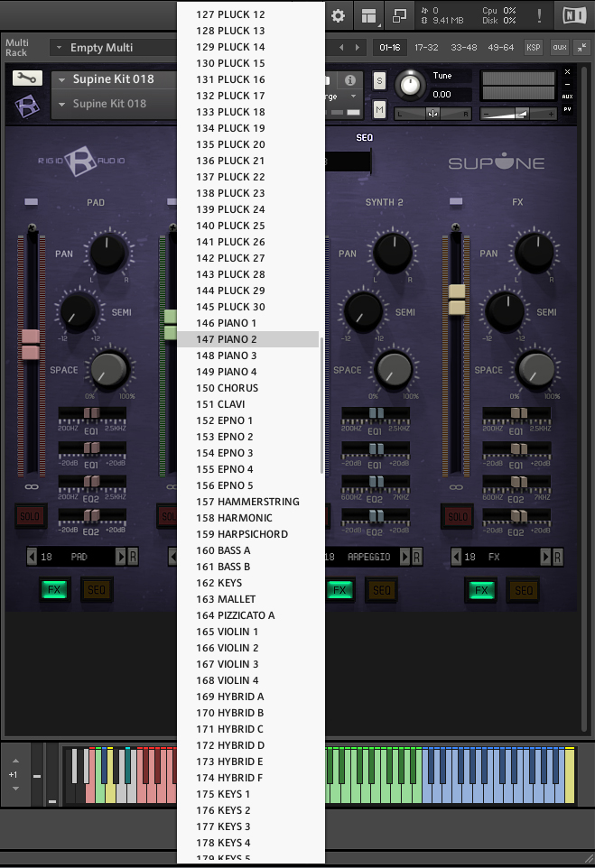
Task: Select previous FX sound with left arrow
Action: pyautogui.click(x=457, y=557)
